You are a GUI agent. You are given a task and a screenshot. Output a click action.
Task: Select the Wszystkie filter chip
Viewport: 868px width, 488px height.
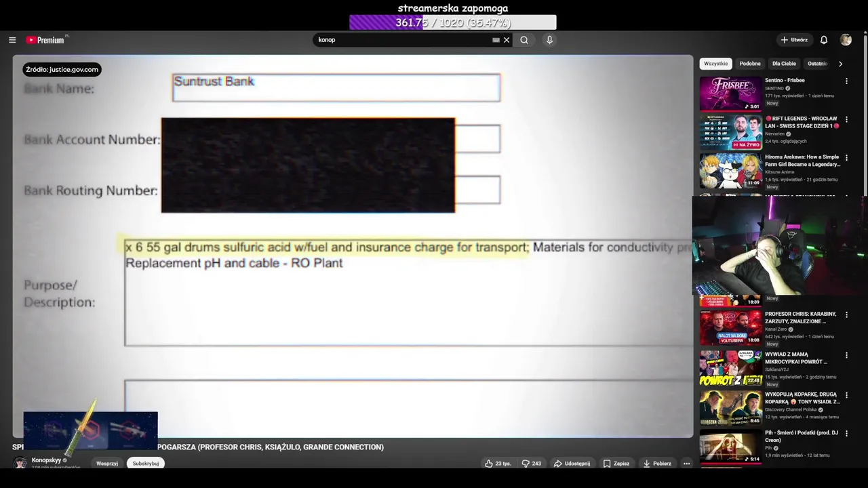(715, 64)
